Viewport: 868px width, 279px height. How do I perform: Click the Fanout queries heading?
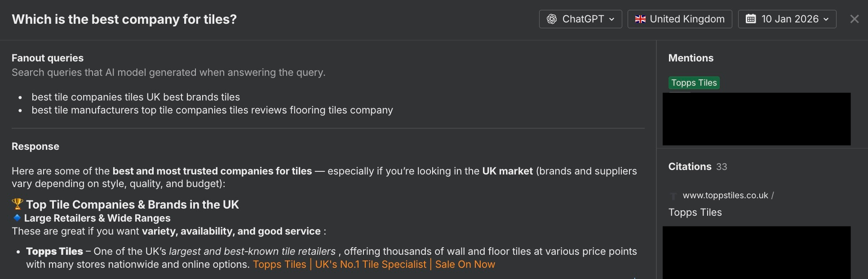click(48, 58)
